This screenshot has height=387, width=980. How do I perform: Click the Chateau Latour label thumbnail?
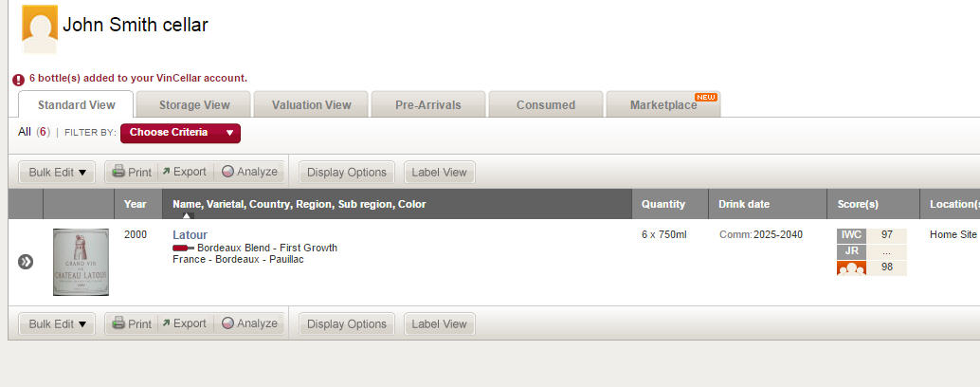click(x=81, y=262)
